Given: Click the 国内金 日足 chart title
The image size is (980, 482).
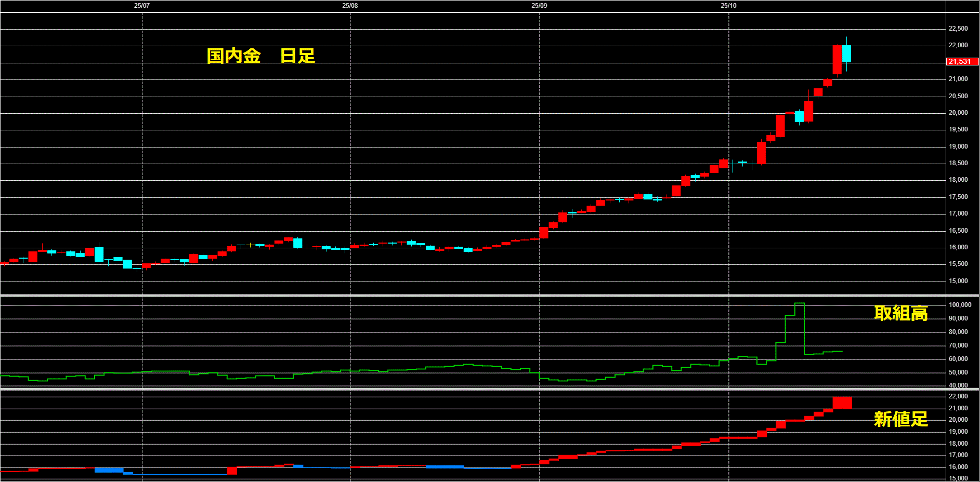Looking at the screenshot, I should 261,56.
